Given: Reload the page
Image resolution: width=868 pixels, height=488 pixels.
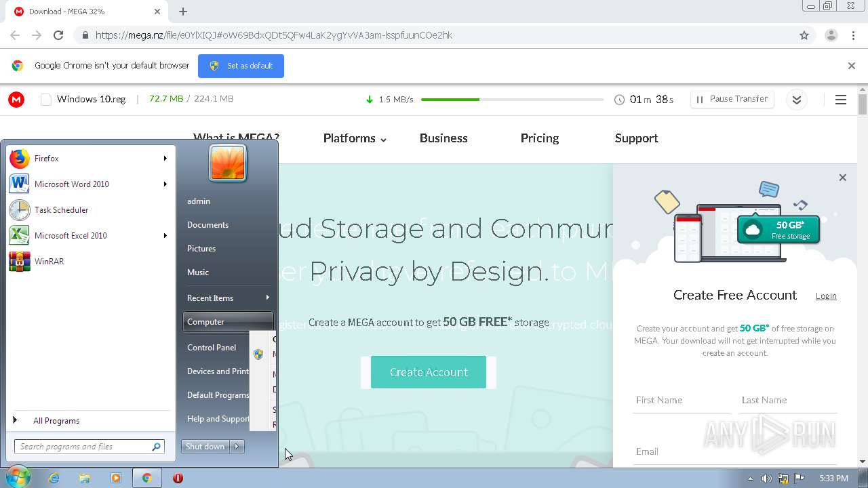Looking at the screenshot, I should click(x=58, y=35).
